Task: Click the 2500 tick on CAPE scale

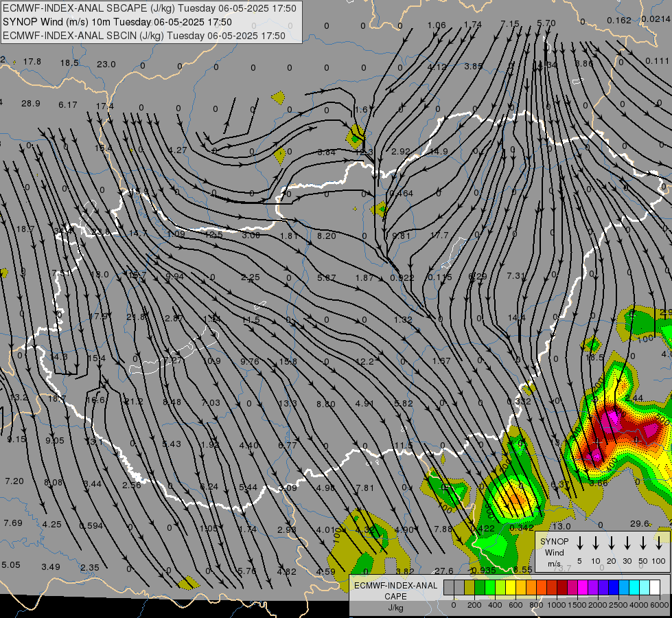Action: pyautogui.click(x=618, y=605)
